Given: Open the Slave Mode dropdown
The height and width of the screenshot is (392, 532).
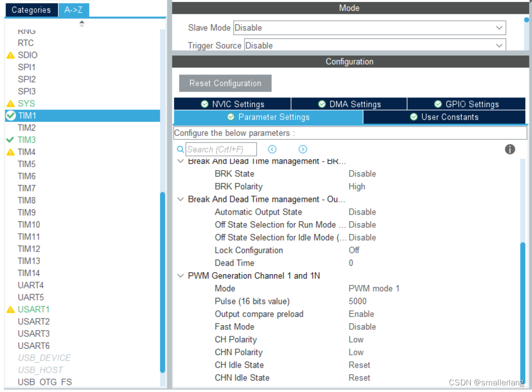Looking at the screenshot, I should pyautogui.click(x=369, y=28).
